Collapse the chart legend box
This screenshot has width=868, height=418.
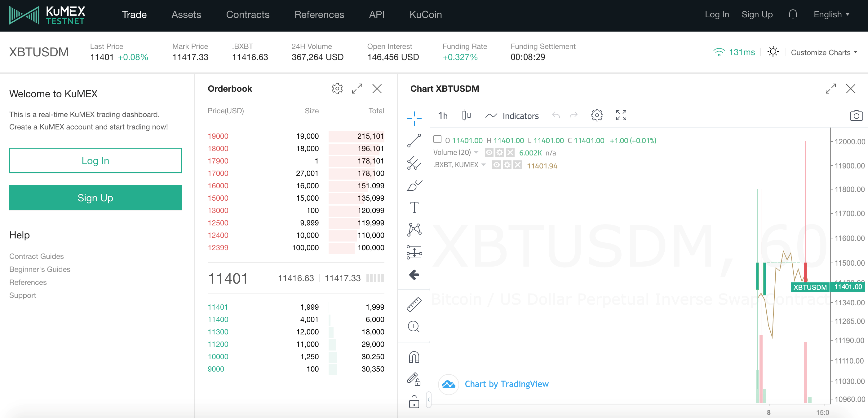[x=437, y=139]
